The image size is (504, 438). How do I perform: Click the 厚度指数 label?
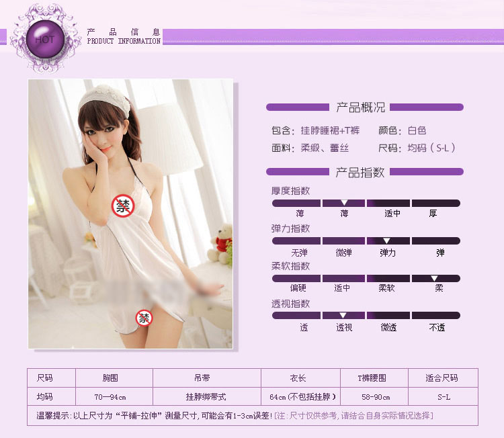[x=290, y=191]
